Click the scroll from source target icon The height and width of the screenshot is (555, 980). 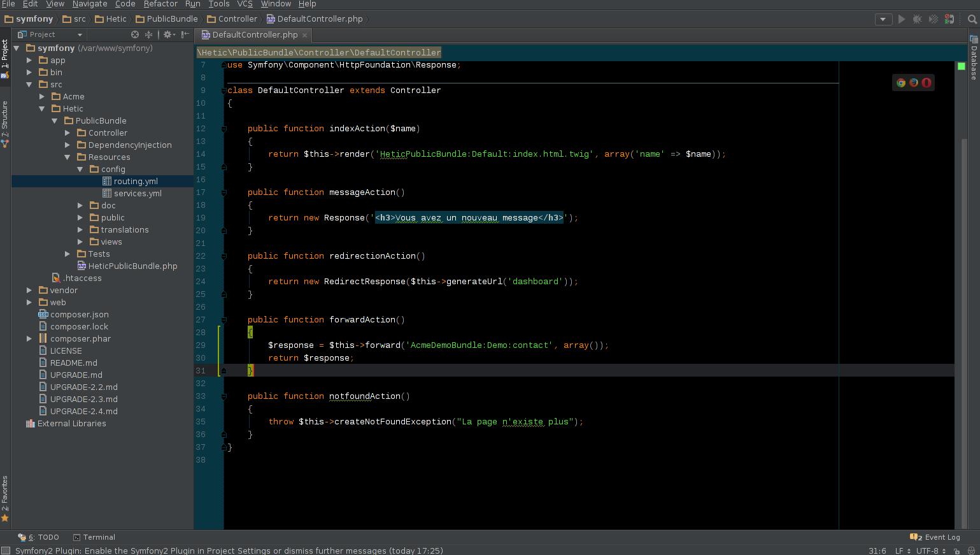(x=135, y=34)
